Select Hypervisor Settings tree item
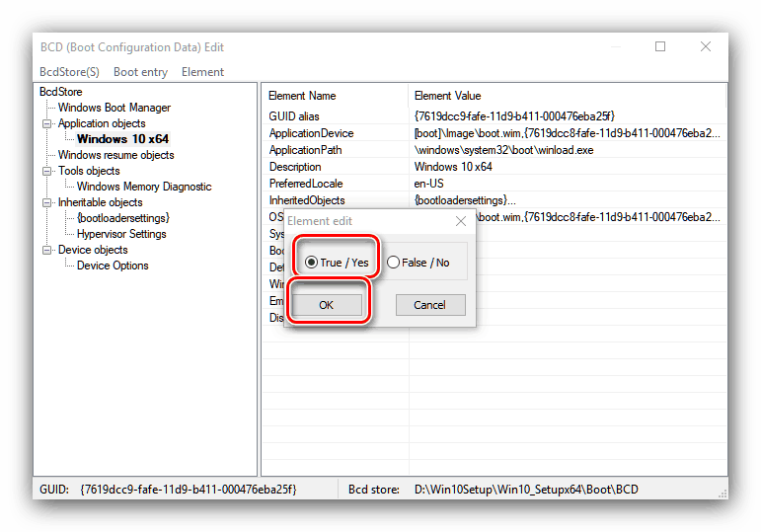761x532 pixels. 121,234
